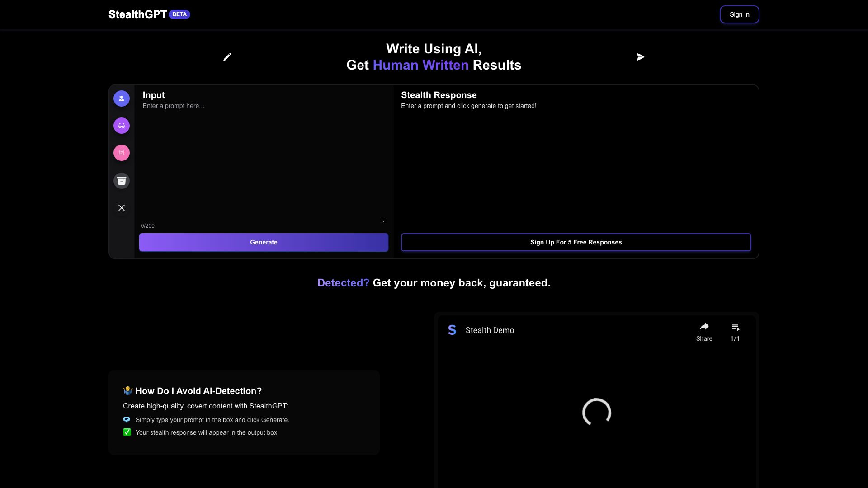Click the Sign In button
This screenshot has height=488, width=868.
pyautogui.click(x=740, y=14)
